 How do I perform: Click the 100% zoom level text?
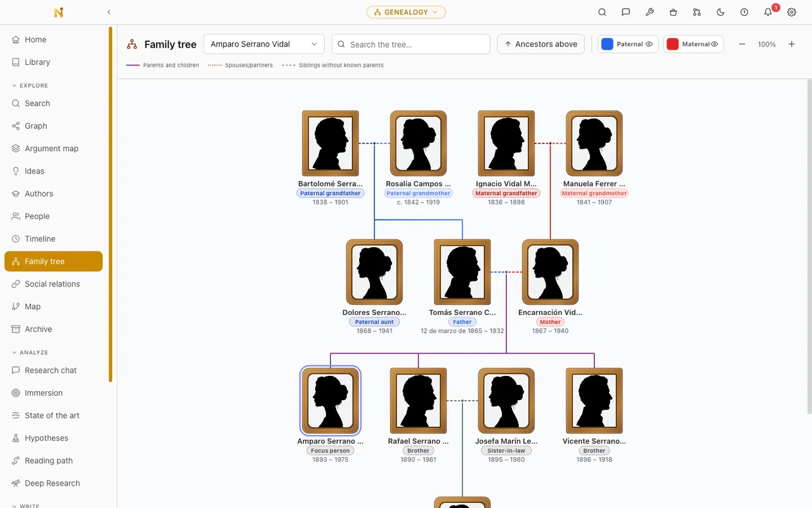pyautogui.click(x=767, y=44)
